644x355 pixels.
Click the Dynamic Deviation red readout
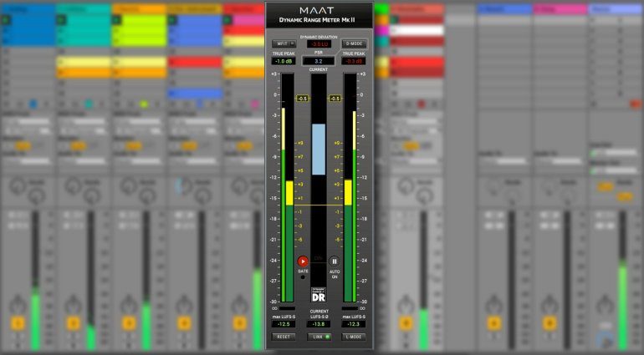319,43
